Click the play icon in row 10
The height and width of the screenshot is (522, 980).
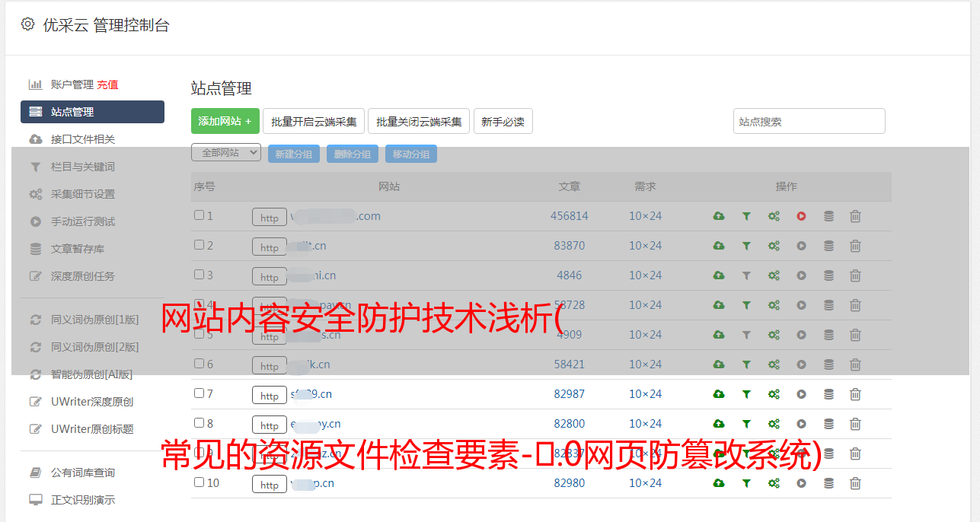click(801, 483)
